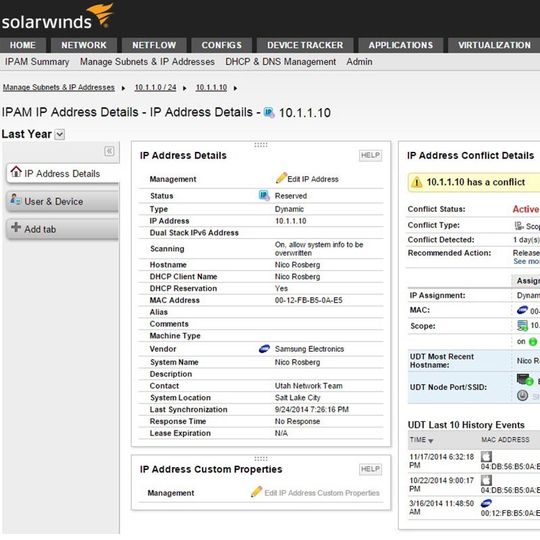Select the IP Address Details side tab

63,173
